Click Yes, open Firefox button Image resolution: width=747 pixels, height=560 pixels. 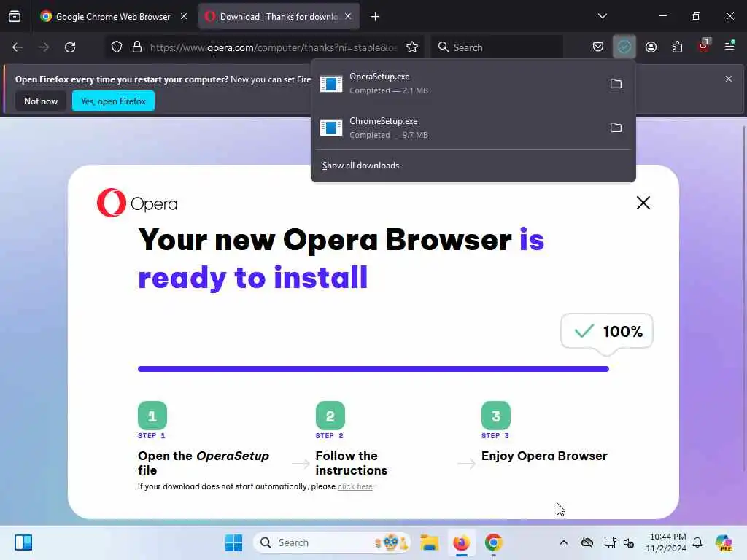click(x=113, y=101)
